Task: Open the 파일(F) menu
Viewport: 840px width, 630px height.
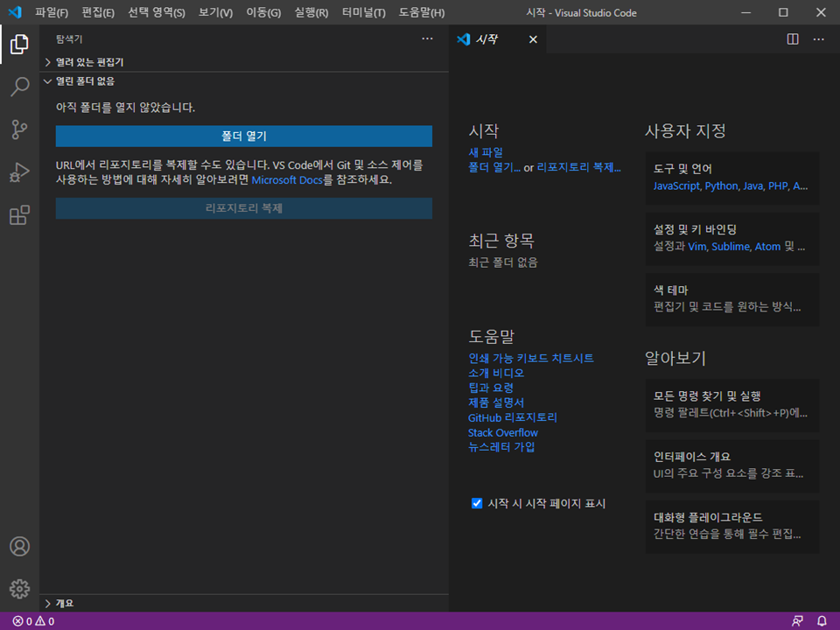Action: [52, 12]
